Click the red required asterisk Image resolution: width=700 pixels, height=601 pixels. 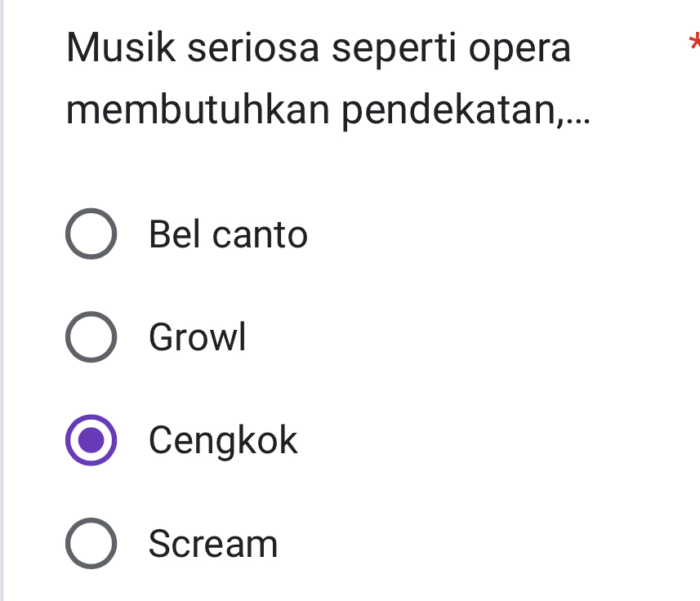pyautogui.click(x=694, y=41)
